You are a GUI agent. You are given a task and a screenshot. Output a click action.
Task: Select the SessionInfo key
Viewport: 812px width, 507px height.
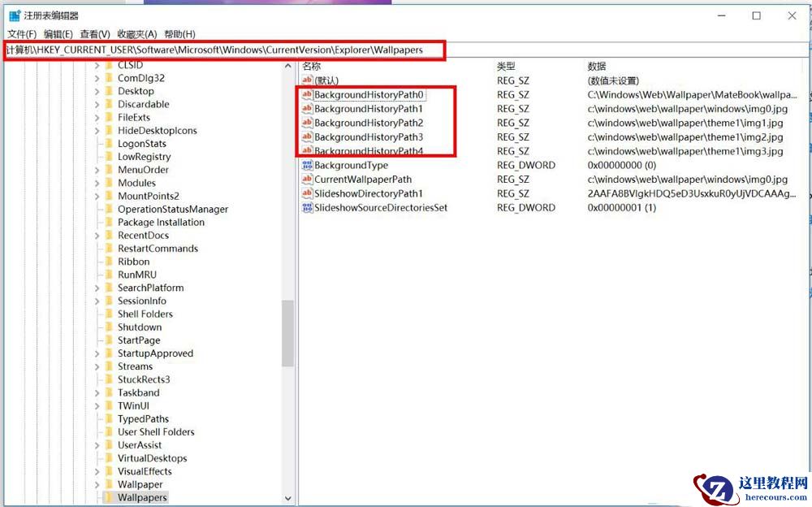[142, 301]
